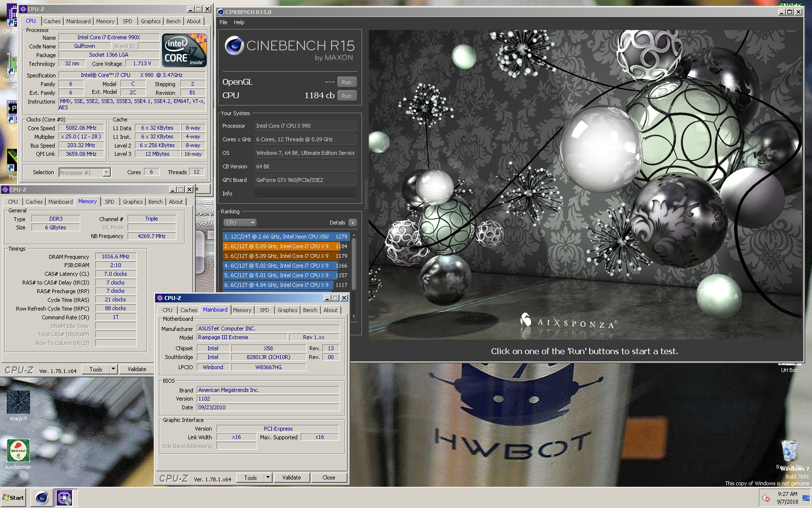The image size is (812, 508).
Task: Click the Info input field in Cinebench
Action: [305, 194]
